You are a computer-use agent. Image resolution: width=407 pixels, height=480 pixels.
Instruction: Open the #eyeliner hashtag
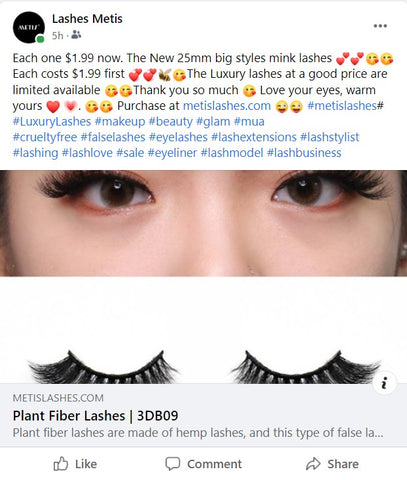click(x=172, y=153)
